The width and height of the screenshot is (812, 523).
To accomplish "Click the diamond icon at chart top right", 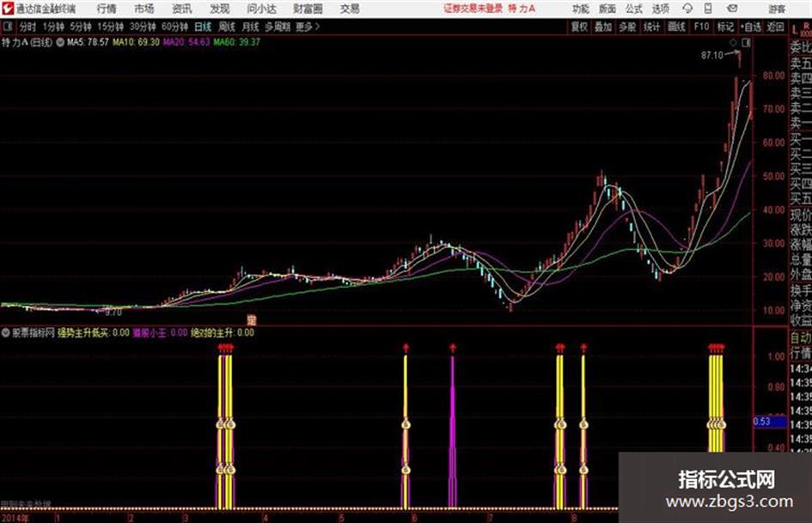I will 733,43.
